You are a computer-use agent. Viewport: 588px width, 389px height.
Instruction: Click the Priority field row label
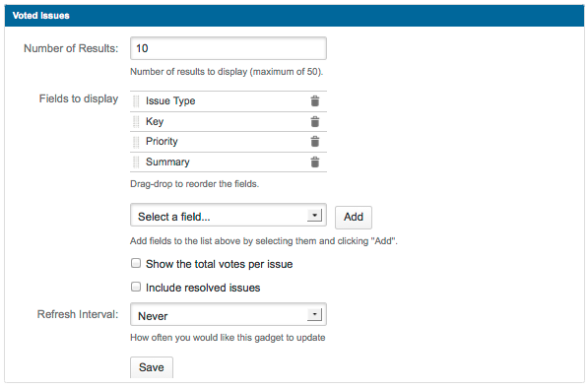click(x=162, y=142)
